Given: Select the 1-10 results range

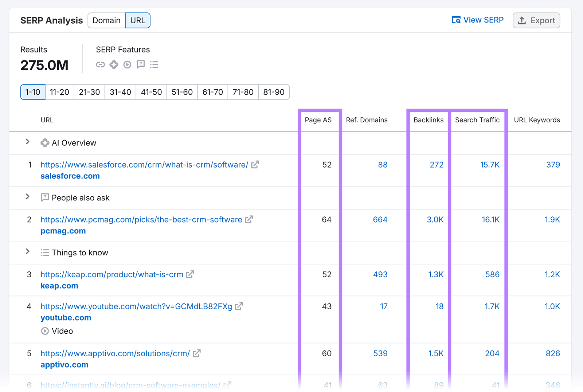Looking at the screenshot, I should [x=32, y=92].
